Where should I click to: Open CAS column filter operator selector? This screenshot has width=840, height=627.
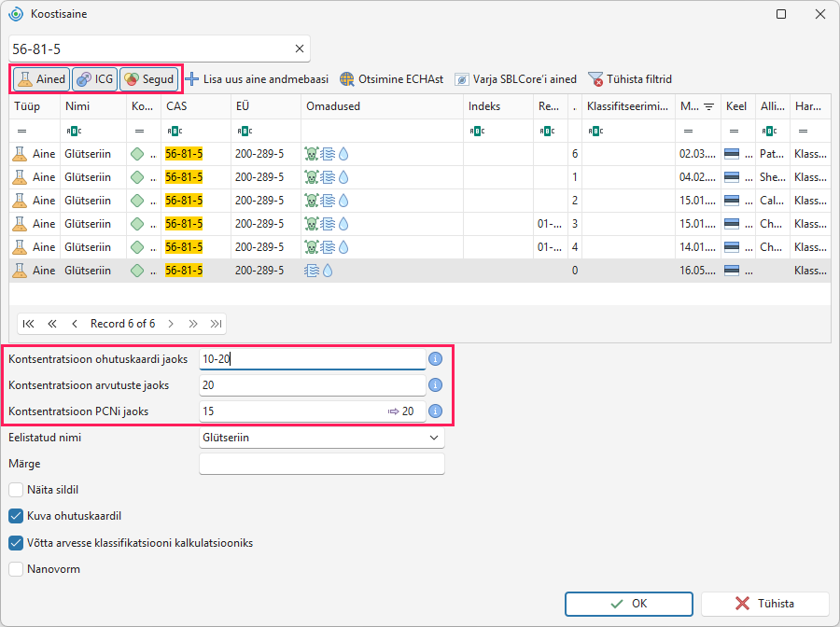175,131
